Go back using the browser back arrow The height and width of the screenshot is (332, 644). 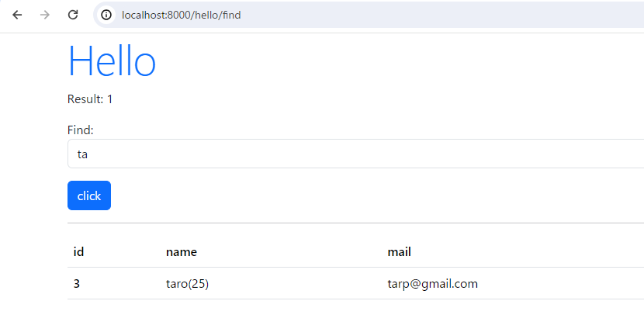coord(17,16)
